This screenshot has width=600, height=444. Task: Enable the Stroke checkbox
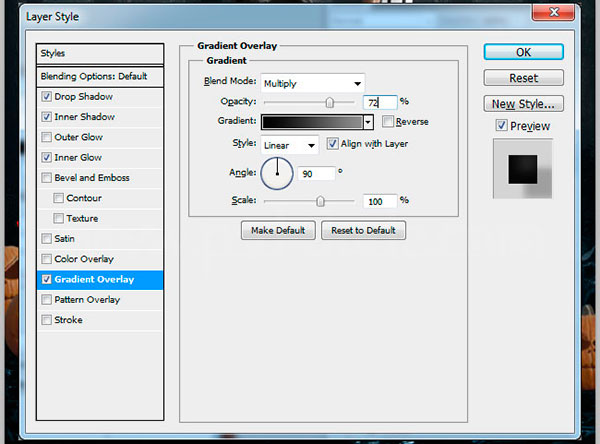[x=46, y=320]
